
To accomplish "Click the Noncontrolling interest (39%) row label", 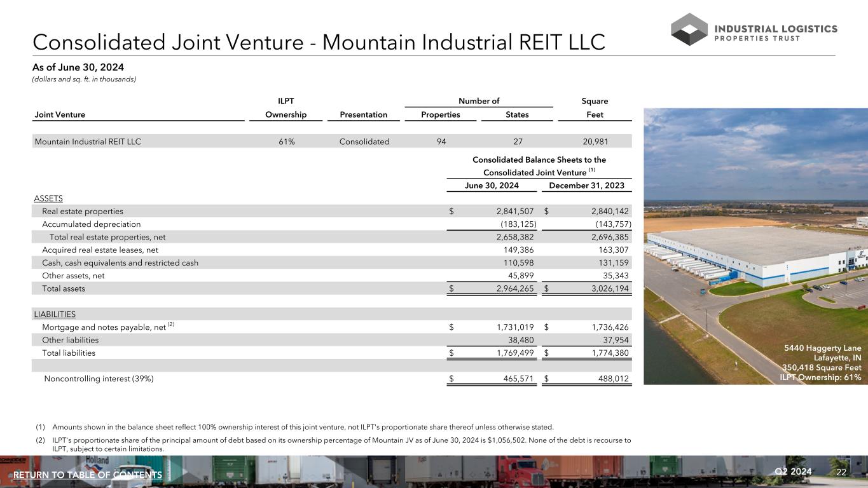I will pos(99,379).
